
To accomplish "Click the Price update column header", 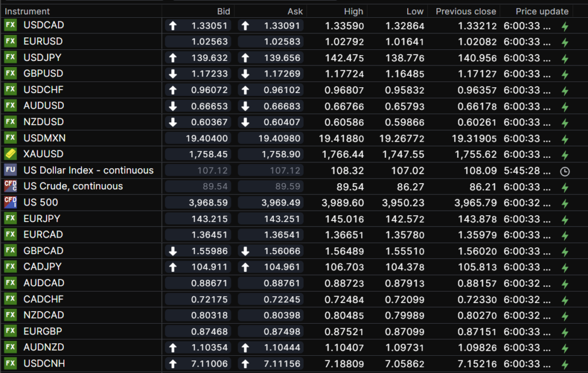I will point(541,11).
